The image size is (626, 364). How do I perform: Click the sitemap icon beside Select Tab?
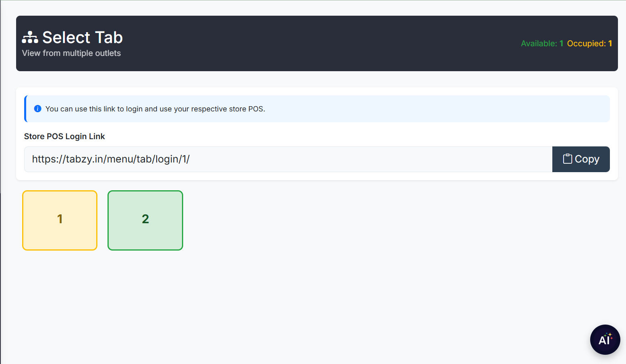tap(30, 37)
